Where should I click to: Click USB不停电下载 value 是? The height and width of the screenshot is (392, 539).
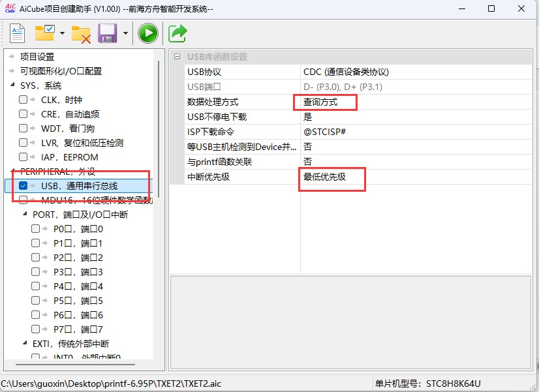416,117
